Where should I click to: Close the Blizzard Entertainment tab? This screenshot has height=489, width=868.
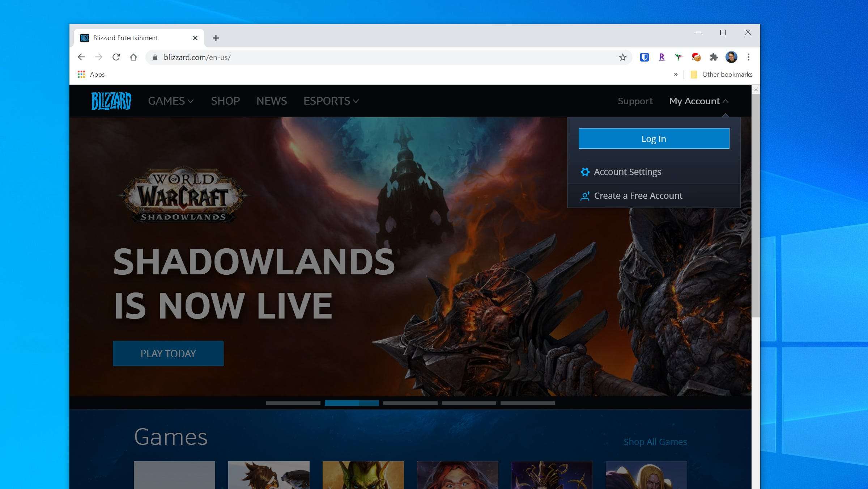[x=195, y=38]
